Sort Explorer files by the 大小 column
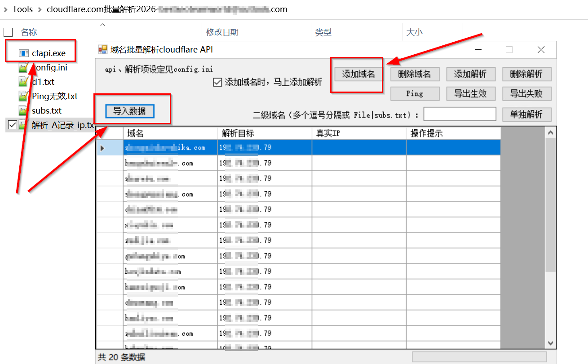The image size is (588, 364). [x=414, y=32]
